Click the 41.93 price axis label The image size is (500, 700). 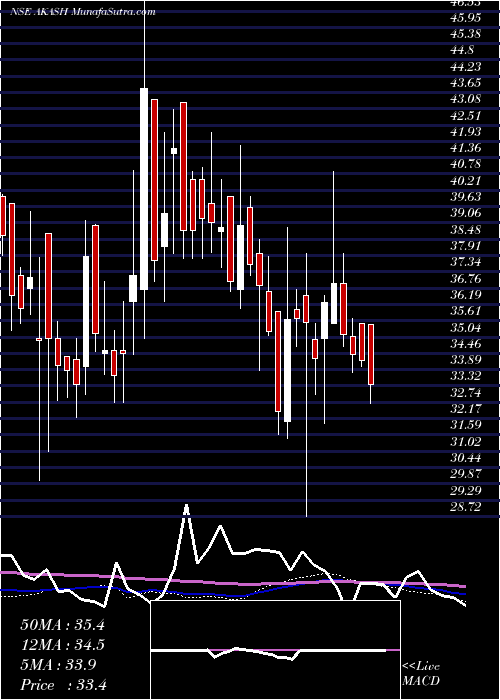point(464,132)
